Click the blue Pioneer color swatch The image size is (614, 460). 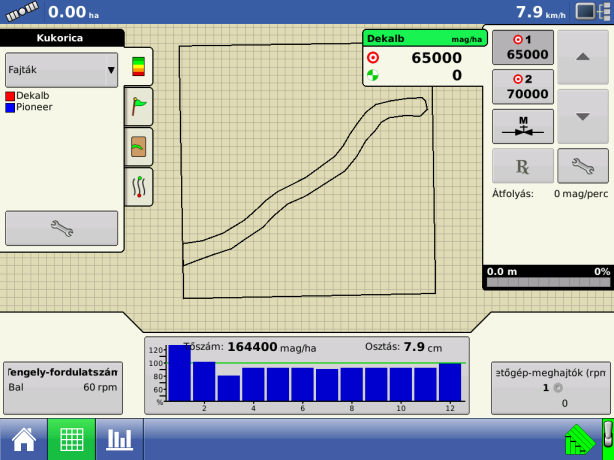(x=10, y=108)
